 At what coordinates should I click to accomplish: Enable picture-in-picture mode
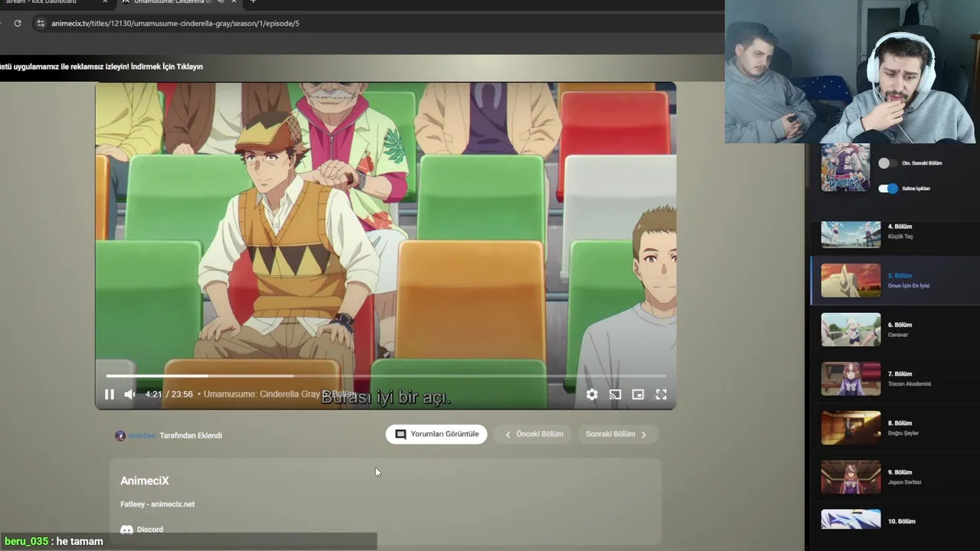coord(638,394)
